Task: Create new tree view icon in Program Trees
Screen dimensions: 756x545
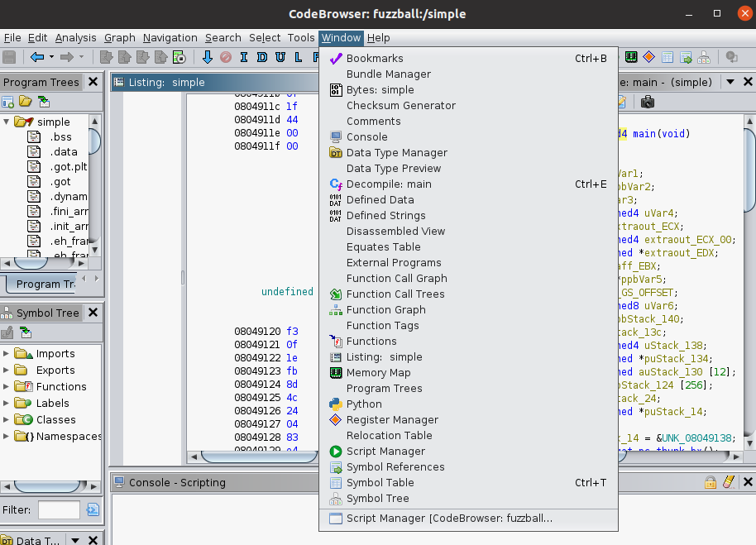Action: [x=7, y=102]
